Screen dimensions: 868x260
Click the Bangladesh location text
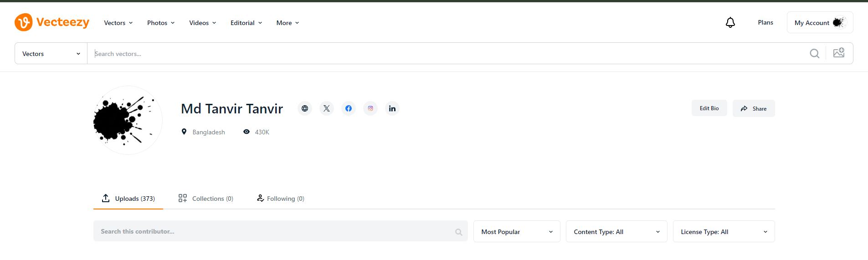click(209, 132)
